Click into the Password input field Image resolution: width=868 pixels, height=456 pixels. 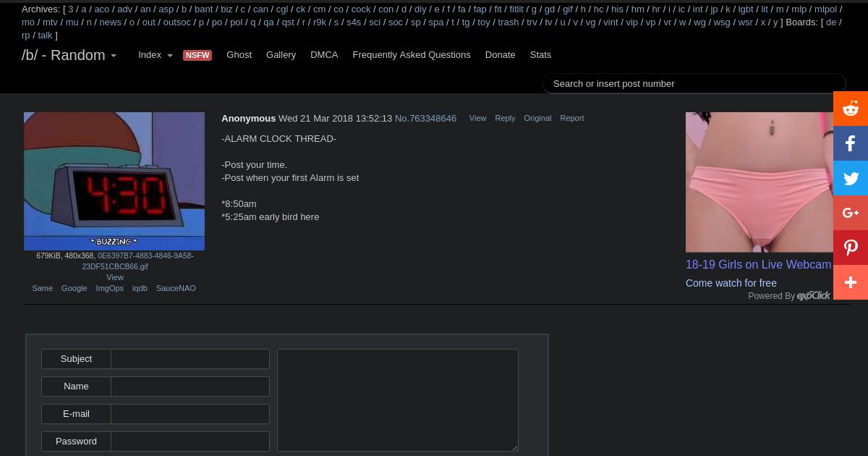(x=190, y=442)
